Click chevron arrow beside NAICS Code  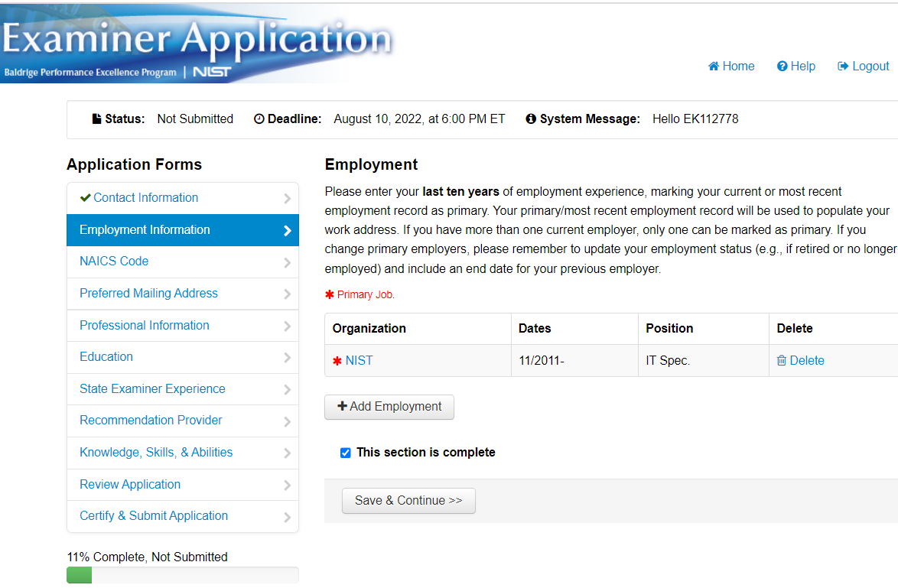click(287, 262)
